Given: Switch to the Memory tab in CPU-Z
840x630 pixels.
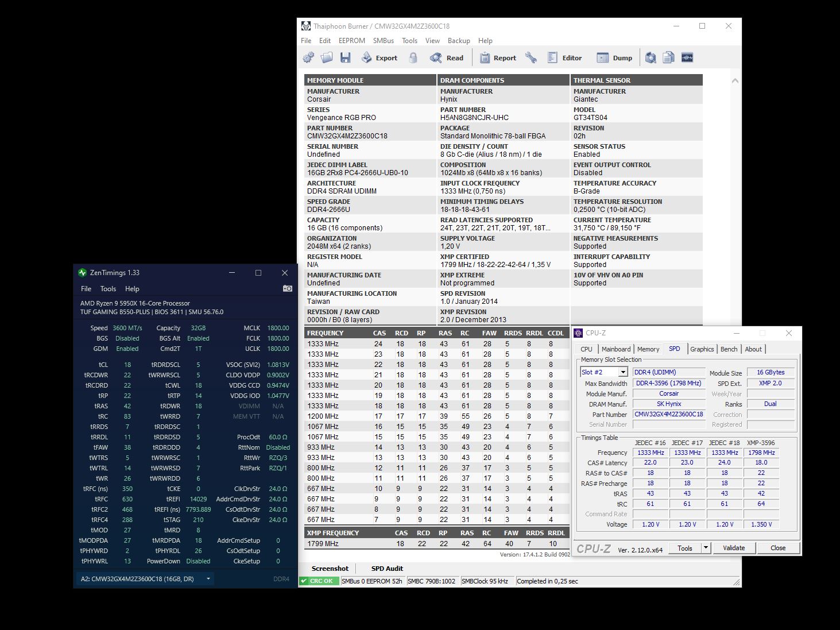Looking at the screenshot, I should [x=648, y=349].
